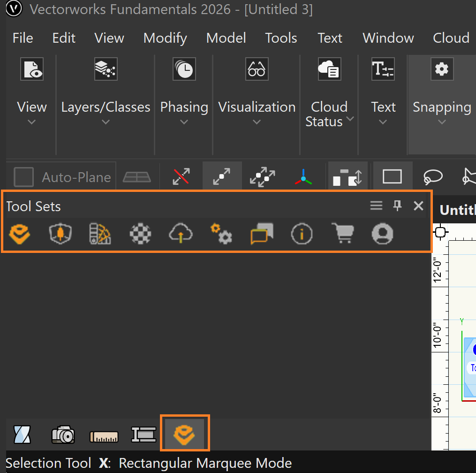Select the disabled interactive scaling mode
This screenshot has width=476, height=473.
[x=181, y=176]
